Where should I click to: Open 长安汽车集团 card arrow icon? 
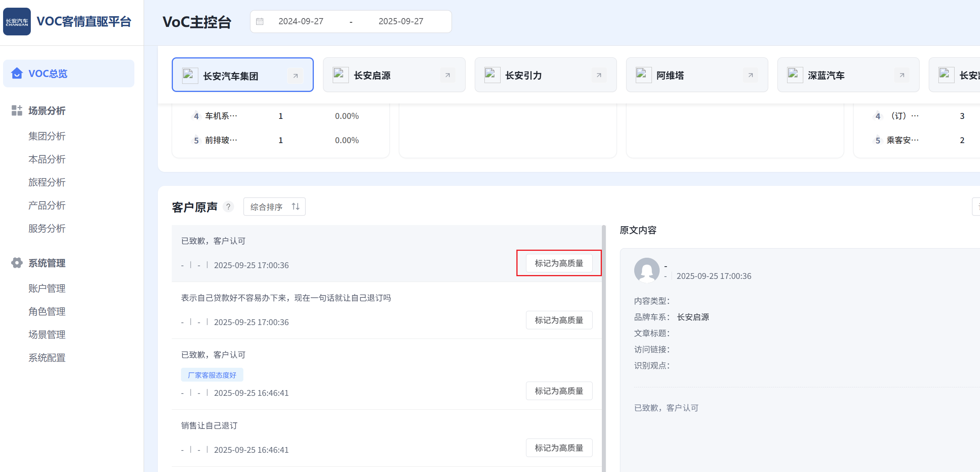click(295, 76)
